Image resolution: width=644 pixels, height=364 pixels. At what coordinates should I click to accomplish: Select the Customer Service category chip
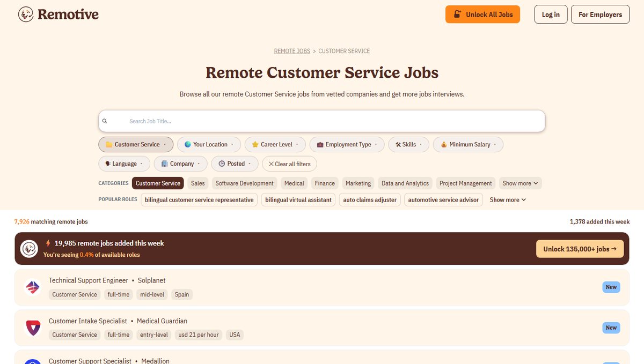158,183
